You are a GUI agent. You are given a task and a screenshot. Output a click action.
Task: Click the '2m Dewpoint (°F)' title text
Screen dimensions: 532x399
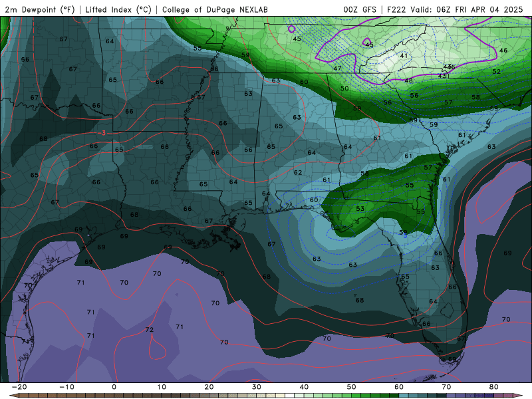point(40,10)
